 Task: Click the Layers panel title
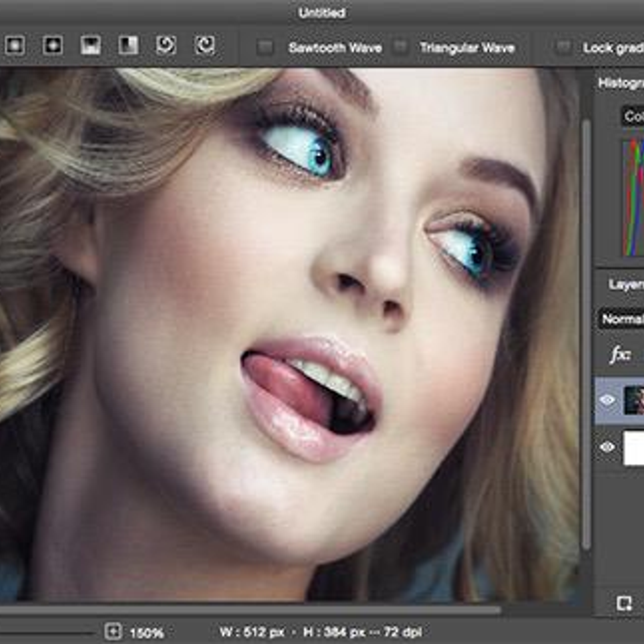click(626, 285)
